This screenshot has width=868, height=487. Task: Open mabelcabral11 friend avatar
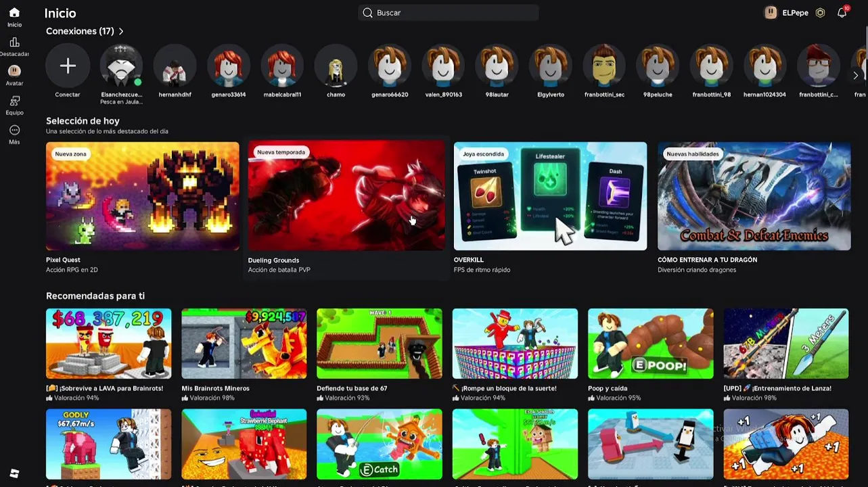tap(282, 66)
